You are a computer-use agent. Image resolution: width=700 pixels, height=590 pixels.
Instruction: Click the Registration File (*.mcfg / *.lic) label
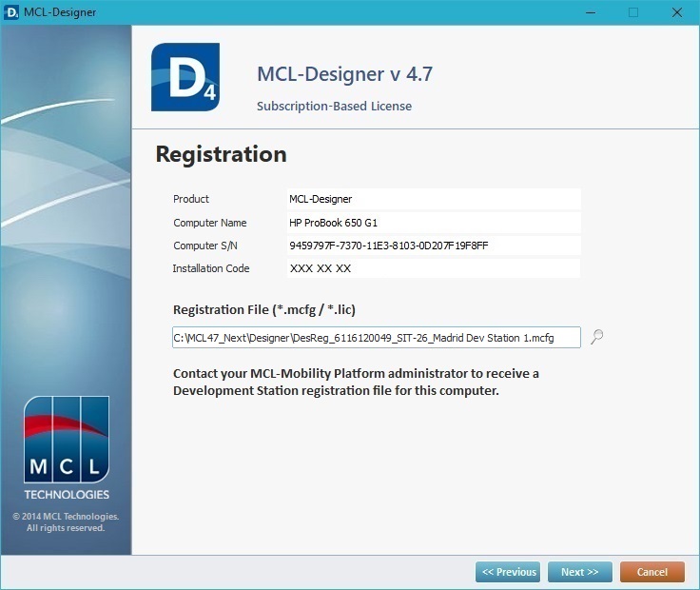[264, 310]
